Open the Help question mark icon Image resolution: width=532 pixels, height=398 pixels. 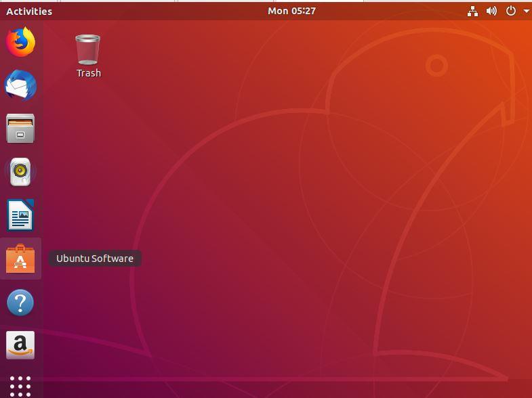(x=20, y=302)
